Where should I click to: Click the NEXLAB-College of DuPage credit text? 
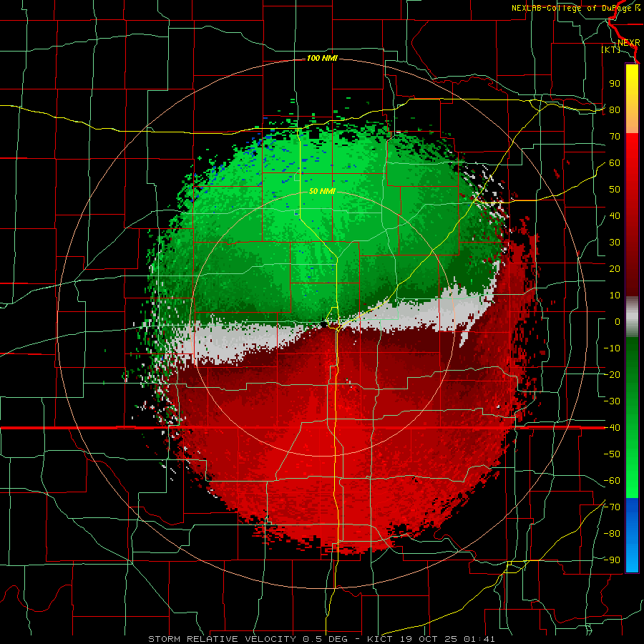click(x=575, y=8)
